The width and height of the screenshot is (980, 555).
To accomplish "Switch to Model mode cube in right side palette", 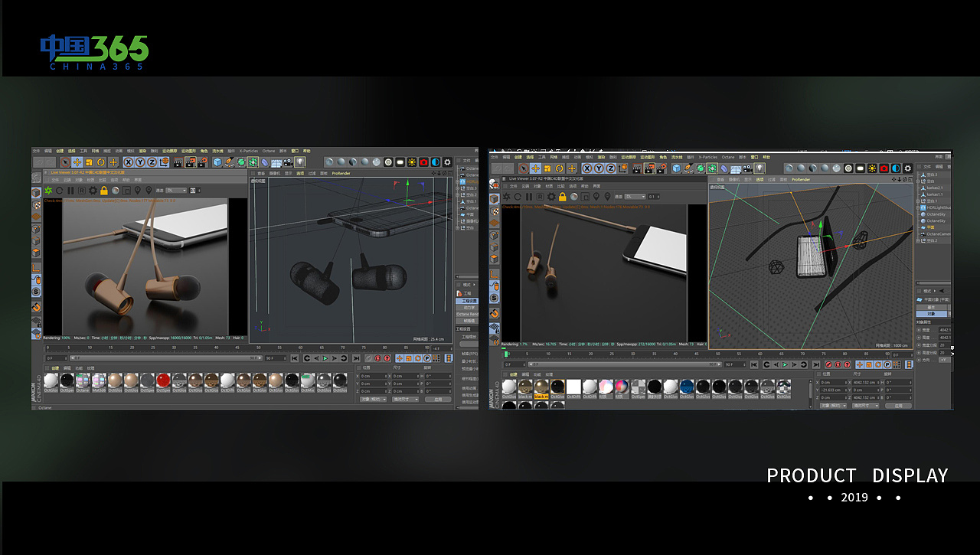I will tap(495, 199).
